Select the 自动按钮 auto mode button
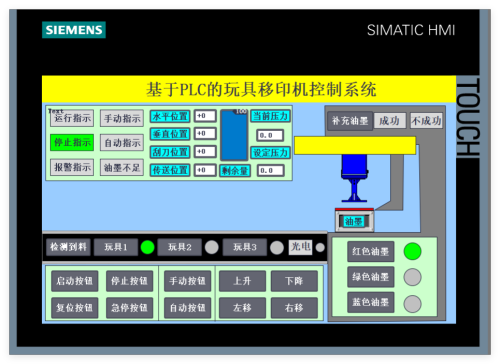 coord(188,308)
